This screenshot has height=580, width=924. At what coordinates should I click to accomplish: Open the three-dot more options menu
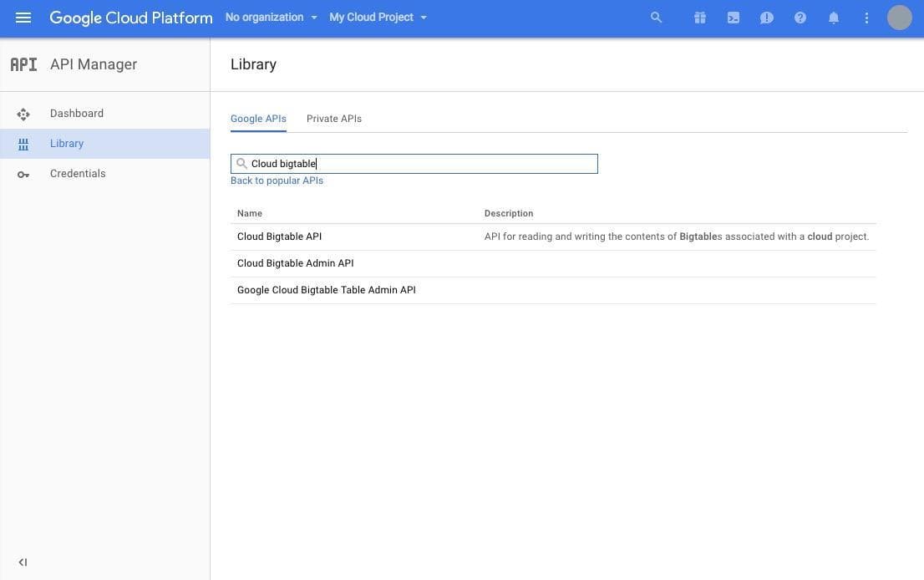pos(866,18)
